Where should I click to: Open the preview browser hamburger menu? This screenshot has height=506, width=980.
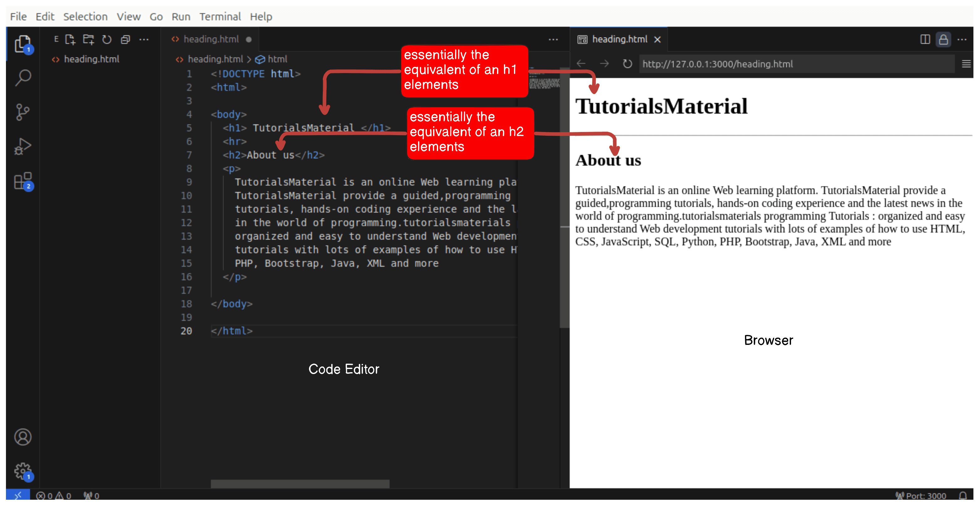coord(966,64)
